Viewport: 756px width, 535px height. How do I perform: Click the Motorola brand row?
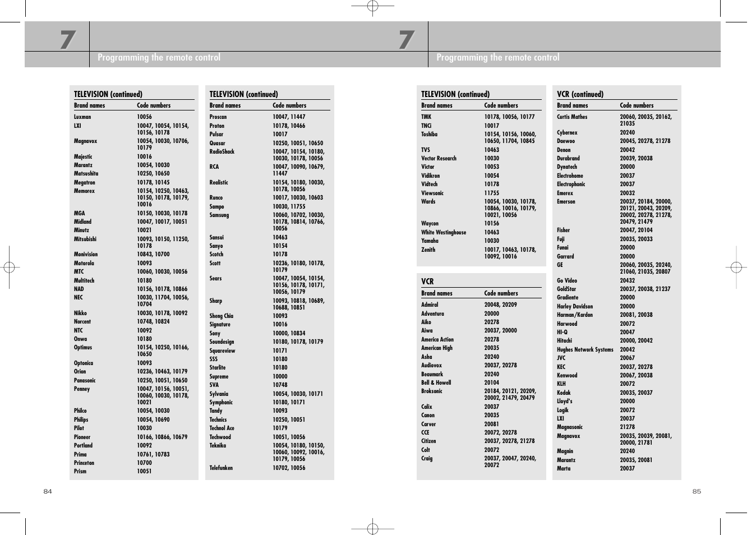point(84,264)
